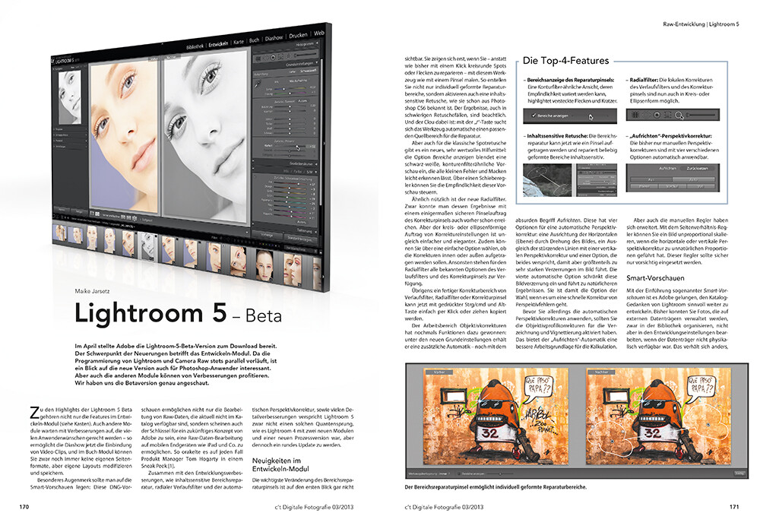Click Zurücksetzen in the Aufrichten panel
The image size is (760, 532).
(696, 168)
